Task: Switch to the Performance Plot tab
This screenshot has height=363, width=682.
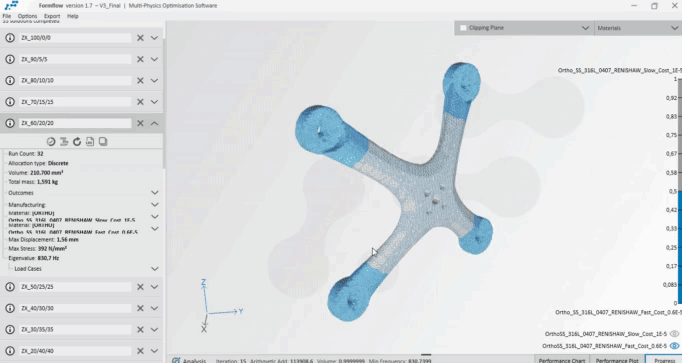Action: (617, 359)
